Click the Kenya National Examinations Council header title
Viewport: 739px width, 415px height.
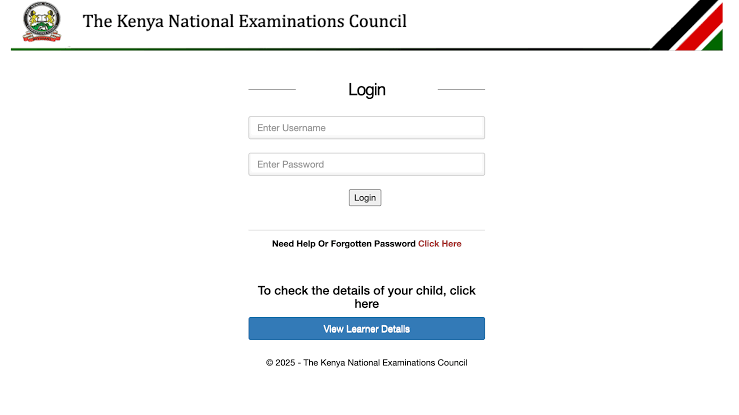click(245, 21)
